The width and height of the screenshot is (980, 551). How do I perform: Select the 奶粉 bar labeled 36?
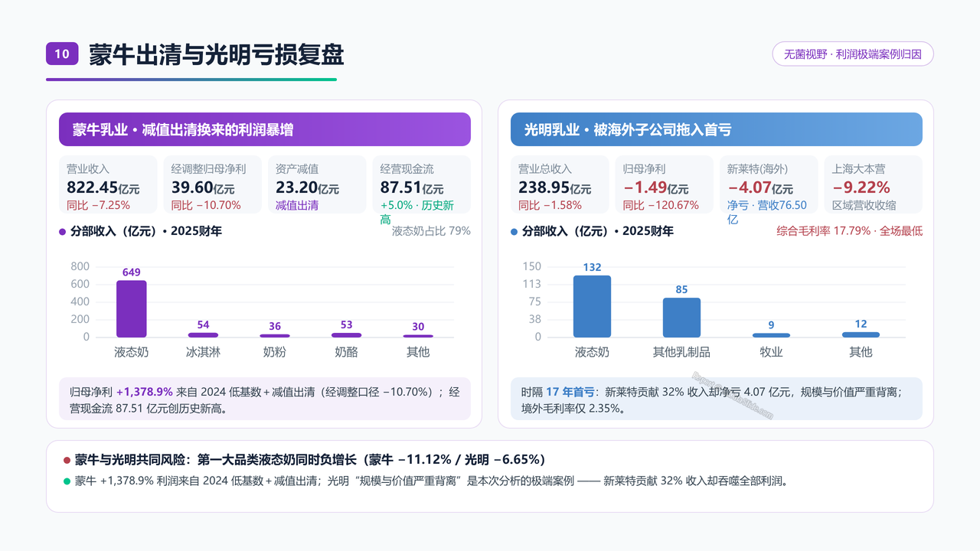pyautogui.click(x=275, y=336)
